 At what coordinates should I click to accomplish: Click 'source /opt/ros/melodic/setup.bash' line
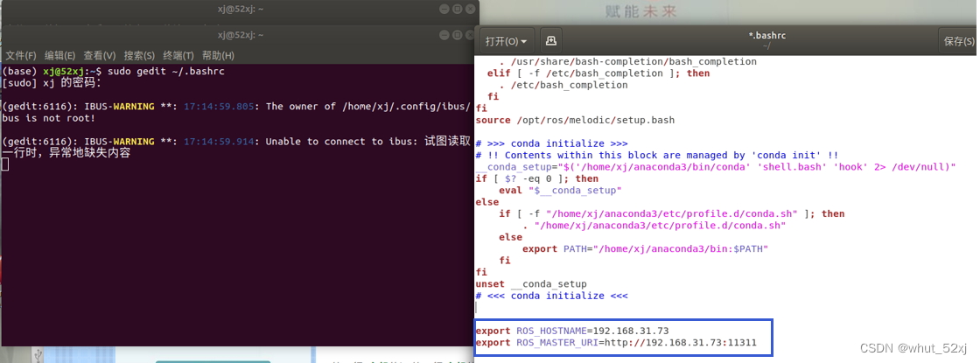[575, 120]
